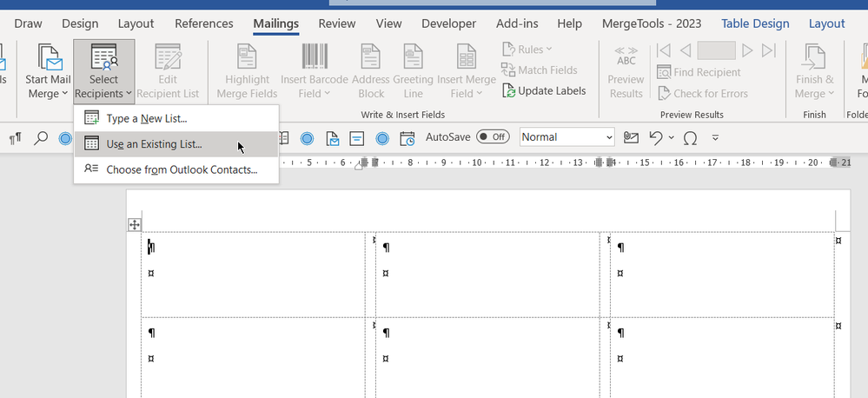This screenshot has width=868, height=398.
Task: Open the table Layout tab after Table Design
Action: point(826,23)
